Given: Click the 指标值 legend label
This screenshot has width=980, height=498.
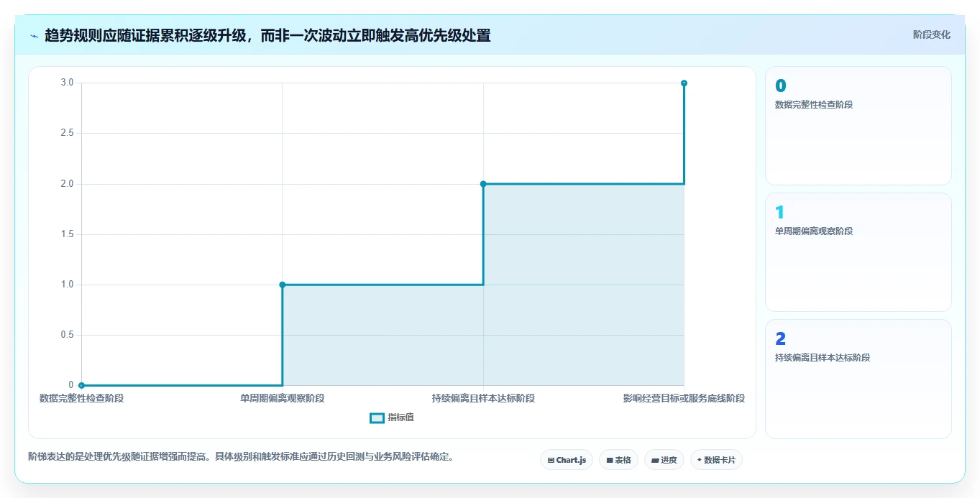Looking at the screenshot, I should click(x=401, y=418).
